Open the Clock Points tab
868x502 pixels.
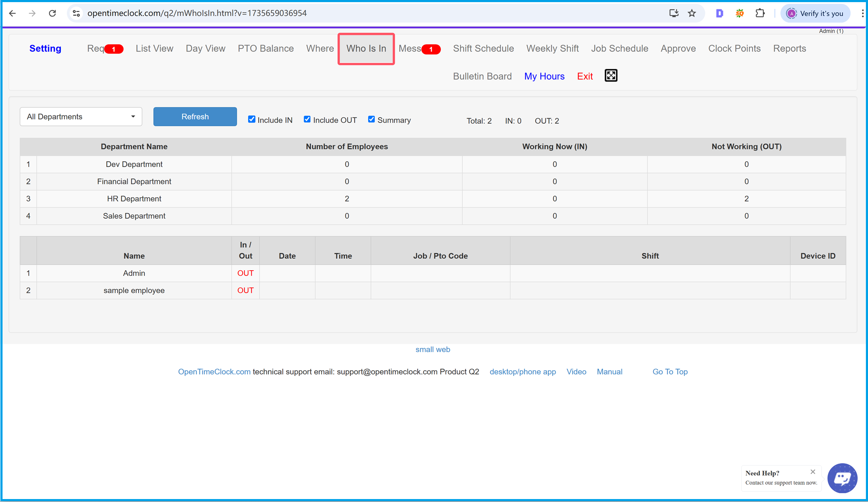(x=735, y=49)
